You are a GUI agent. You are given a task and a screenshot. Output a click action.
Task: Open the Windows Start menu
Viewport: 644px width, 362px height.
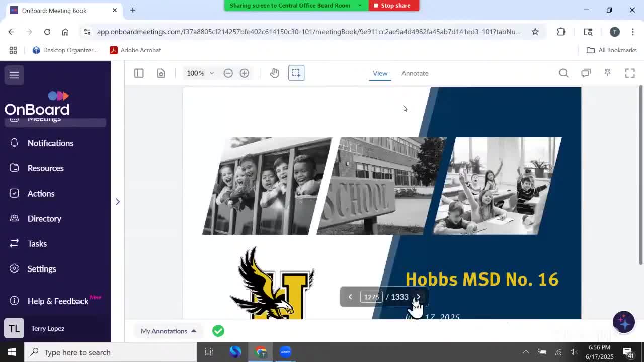point(12,352)
